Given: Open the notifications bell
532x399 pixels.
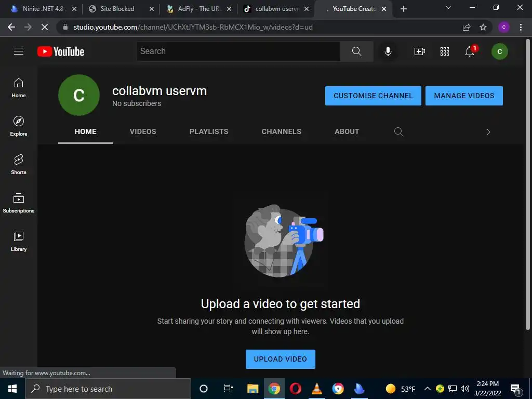Looking at the screenshot, I should tap(470, 51).
